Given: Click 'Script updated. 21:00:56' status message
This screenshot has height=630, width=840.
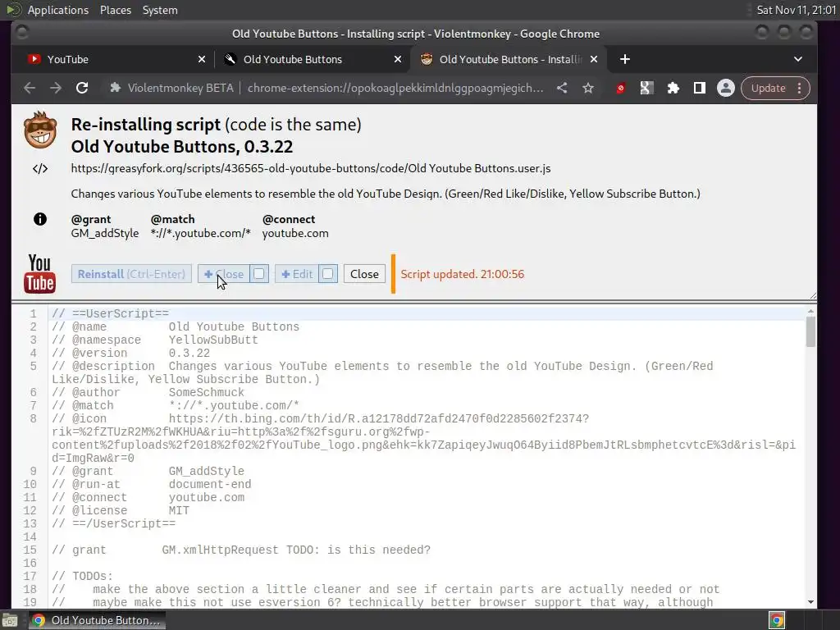Looking at the screenshot, I should pyautogui.click(x=463, y=274).
